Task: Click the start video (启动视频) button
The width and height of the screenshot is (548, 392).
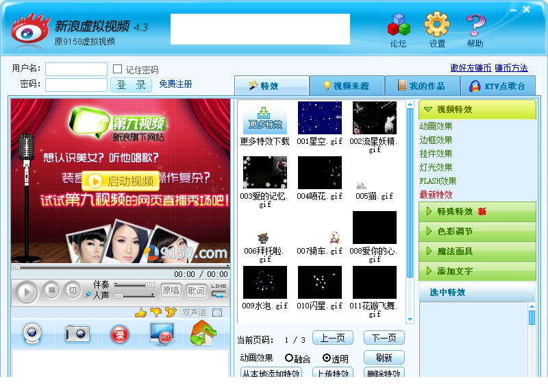Action: pyautogui.click(x=121, y=181)
